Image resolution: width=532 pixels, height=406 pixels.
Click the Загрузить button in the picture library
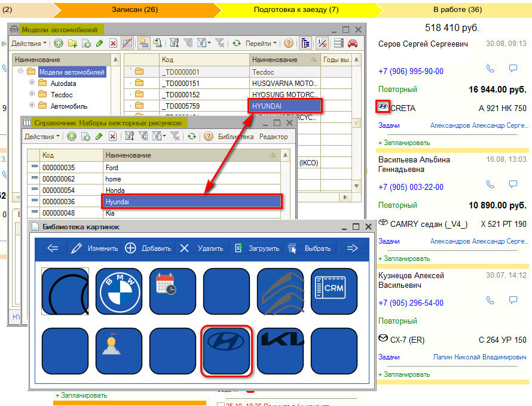(x=257, y=248)
